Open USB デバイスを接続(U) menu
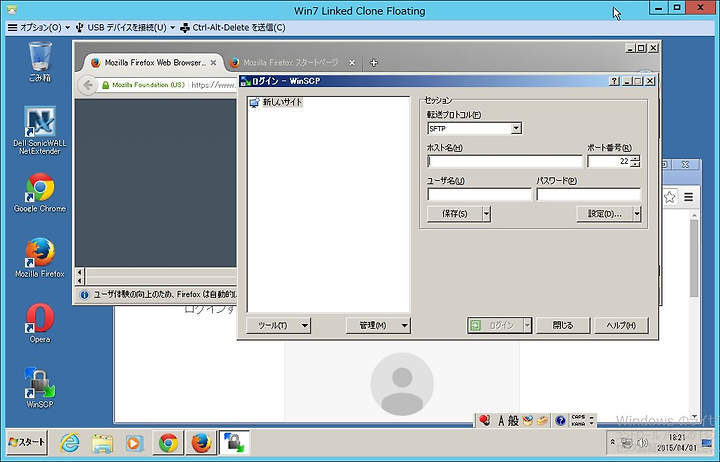The width and height of the screenshot is (720, 462). pos(125,28)
